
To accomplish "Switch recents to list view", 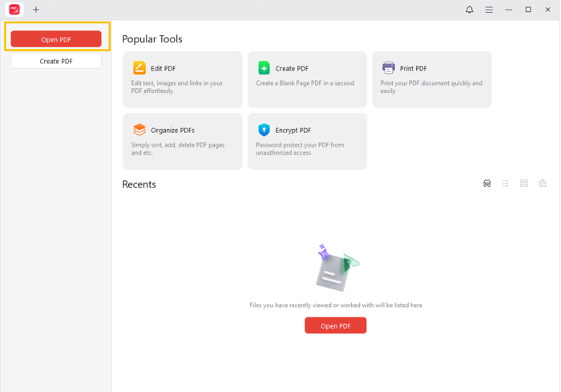I will tap(506, 184).
